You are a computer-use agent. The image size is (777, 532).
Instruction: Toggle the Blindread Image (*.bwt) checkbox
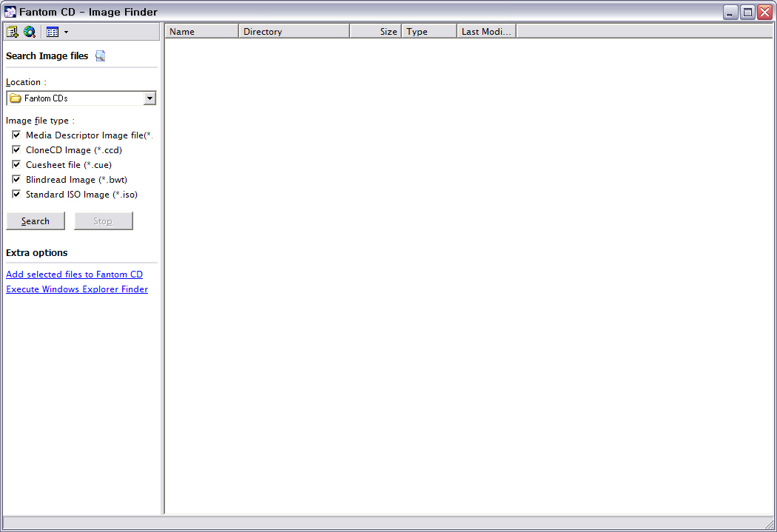pos(16,180)
